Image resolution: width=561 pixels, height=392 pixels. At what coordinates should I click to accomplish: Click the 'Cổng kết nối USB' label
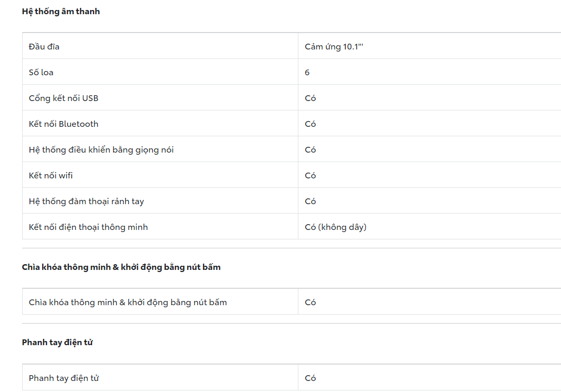coord(64,98)
